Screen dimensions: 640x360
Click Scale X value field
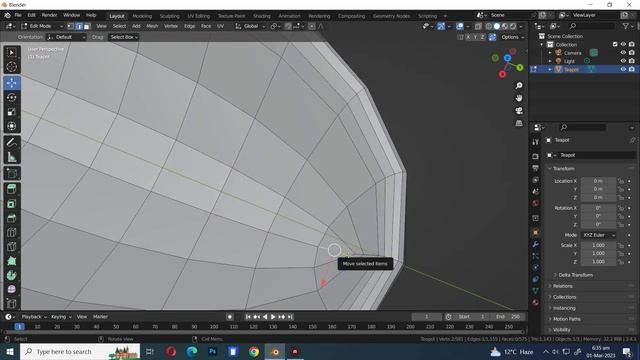click(x=598, y=245)
